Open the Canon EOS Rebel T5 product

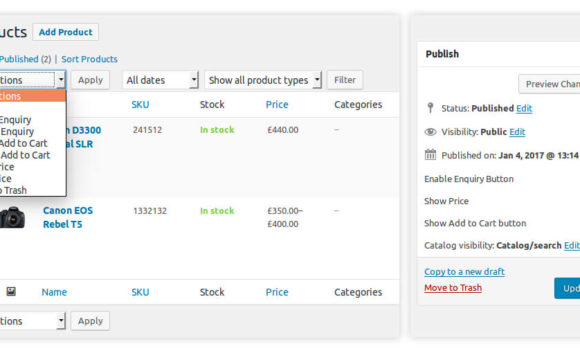[x=68, y=217]
